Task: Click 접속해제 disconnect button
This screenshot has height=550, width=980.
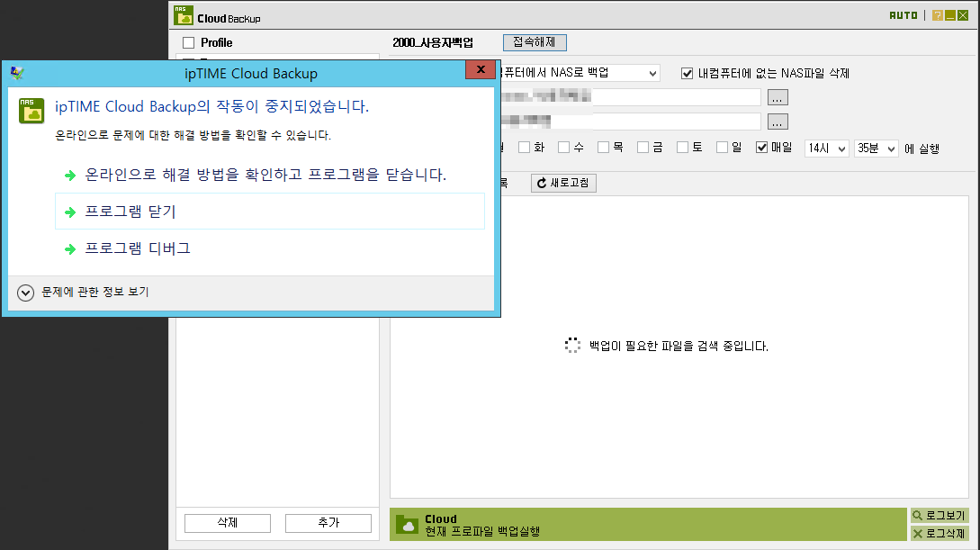Action: click(x=535, y=42)
